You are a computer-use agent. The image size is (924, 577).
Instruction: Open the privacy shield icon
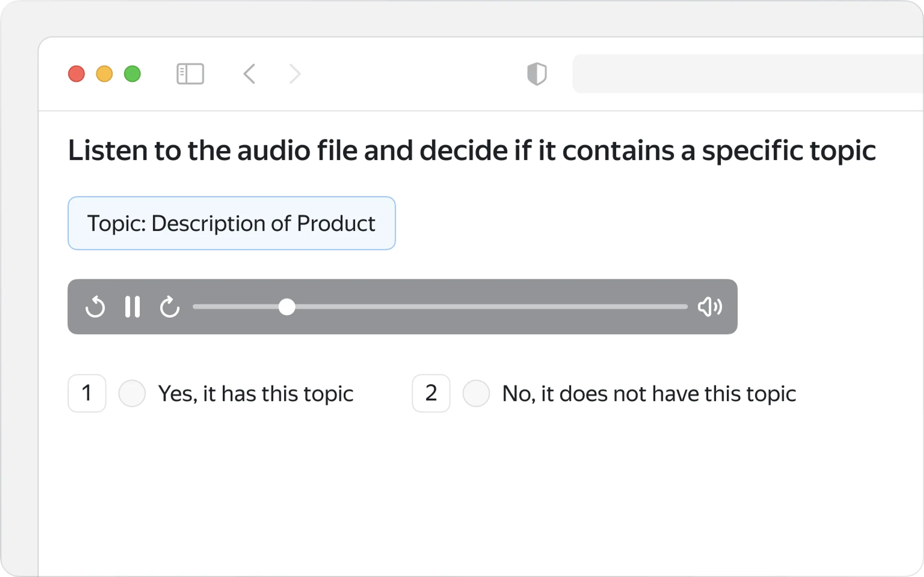coord(537,74)
